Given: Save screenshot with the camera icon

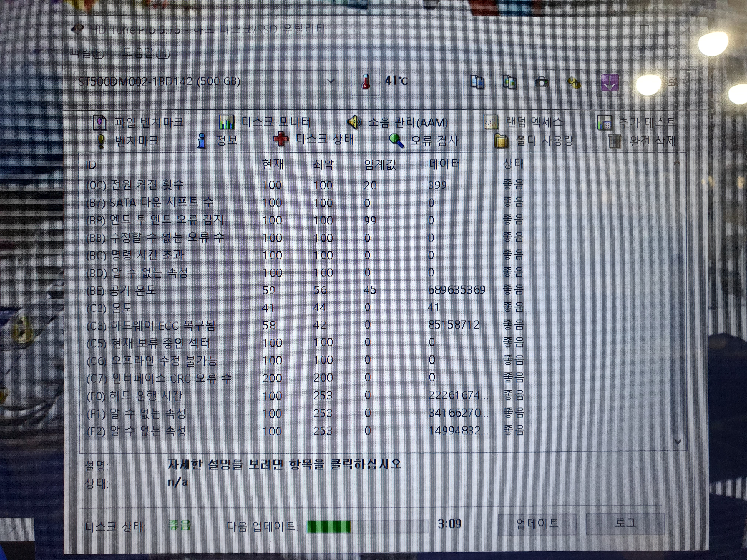Looking at the screenshot, I should point(542,82).
